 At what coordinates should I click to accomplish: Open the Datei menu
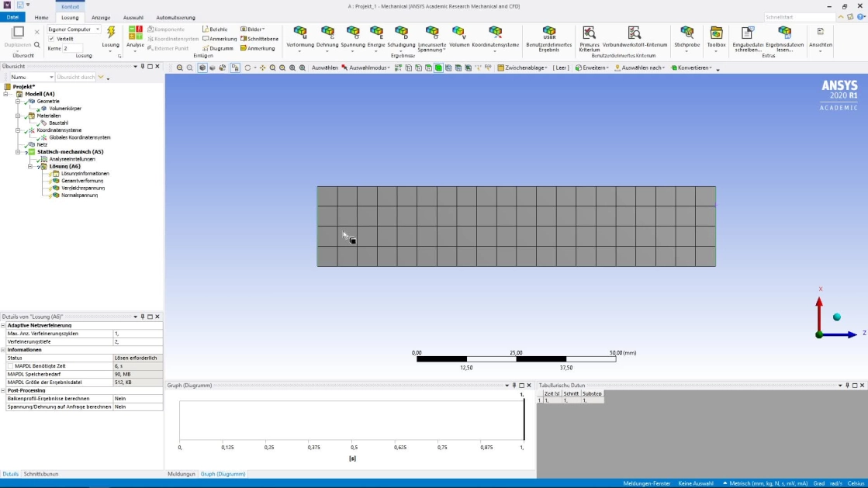click(x=12, y=17)
